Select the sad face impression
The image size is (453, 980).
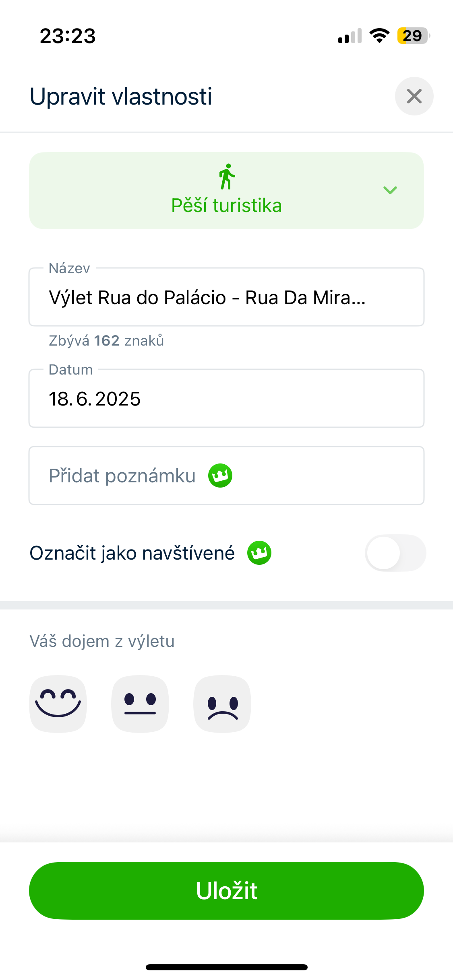pos(222,704)
